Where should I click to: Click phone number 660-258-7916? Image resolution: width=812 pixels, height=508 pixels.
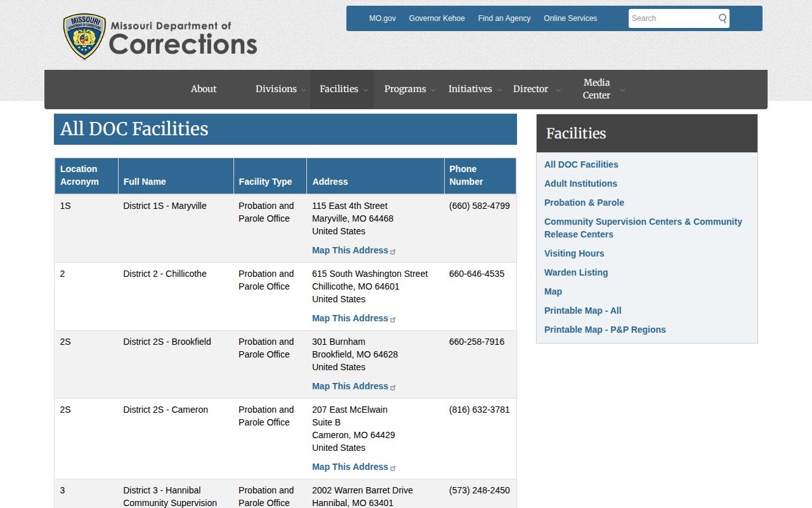coord(477,342)
